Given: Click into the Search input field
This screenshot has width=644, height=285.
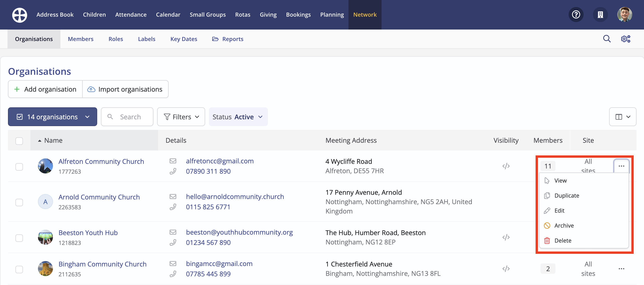Looking at the screenshot, I should click(x=130, y=117).
